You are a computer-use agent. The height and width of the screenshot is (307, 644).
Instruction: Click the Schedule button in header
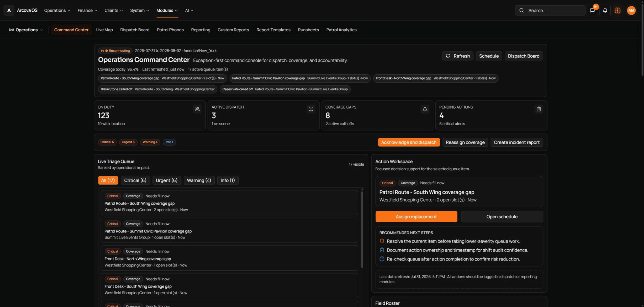(489, 56)
